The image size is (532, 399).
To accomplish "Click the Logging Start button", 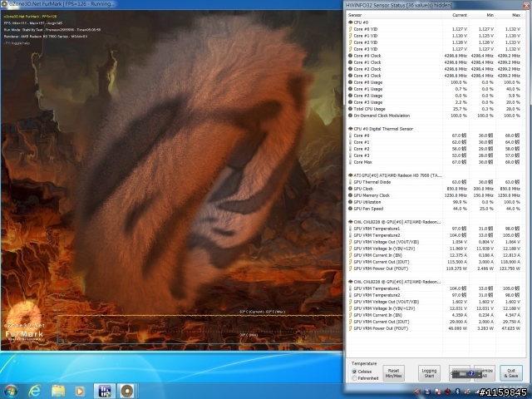I will coord(429,373).
